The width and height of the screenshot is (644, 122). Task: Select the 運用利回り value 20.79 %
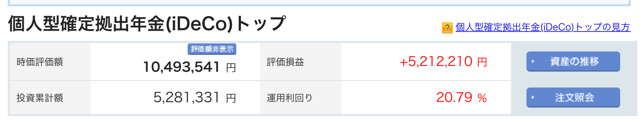pos(462,98)
